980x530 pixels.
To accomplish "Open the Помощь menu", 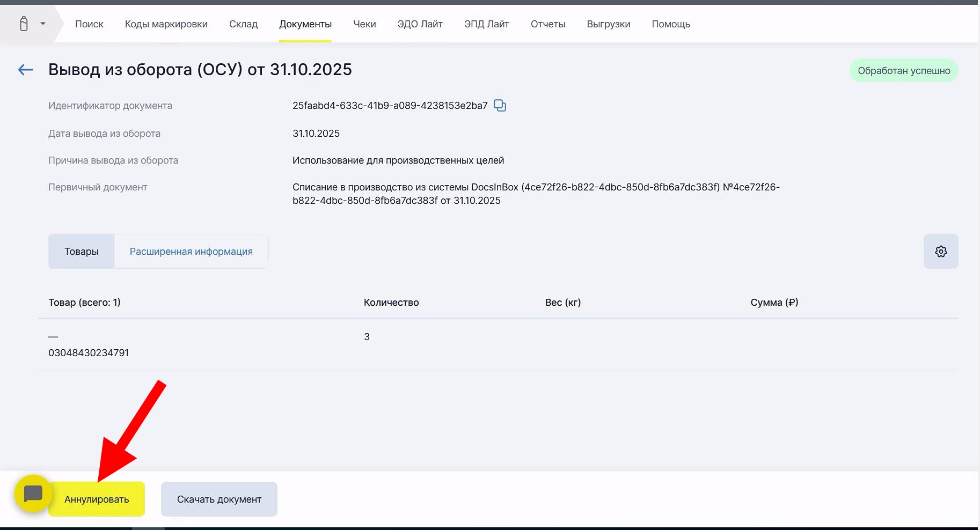I will [670, 24].
